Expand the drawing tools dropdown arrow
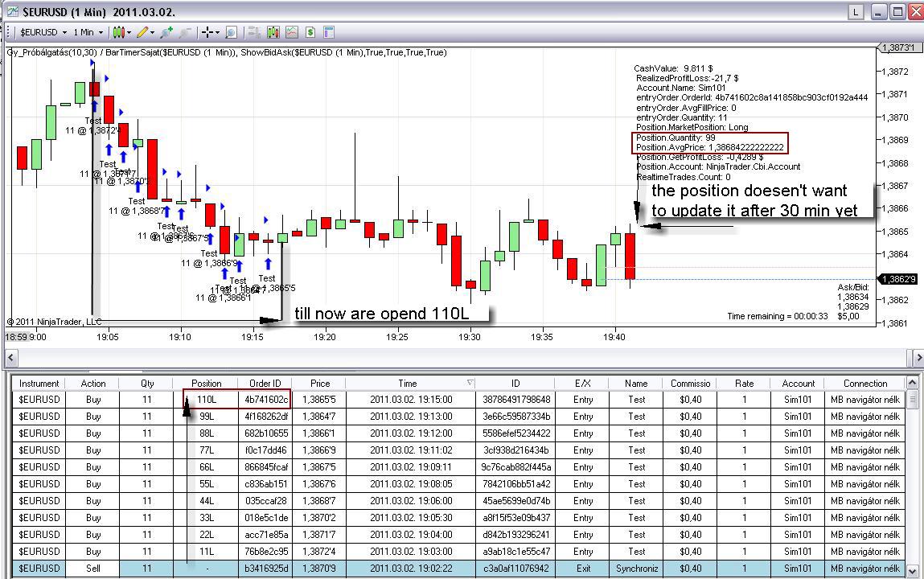The image size is (924, 579). [x=153, y=33]
